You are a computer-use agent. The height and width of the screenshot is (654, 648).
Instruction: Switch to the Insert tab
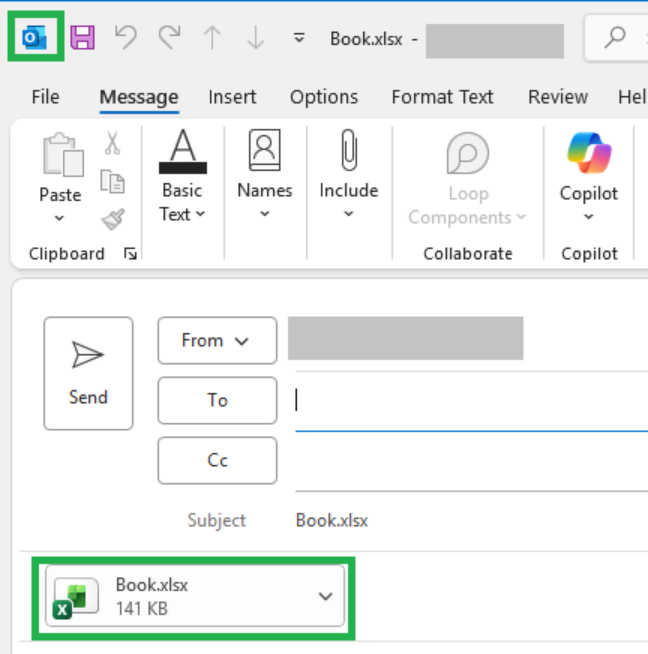(232, 97)
